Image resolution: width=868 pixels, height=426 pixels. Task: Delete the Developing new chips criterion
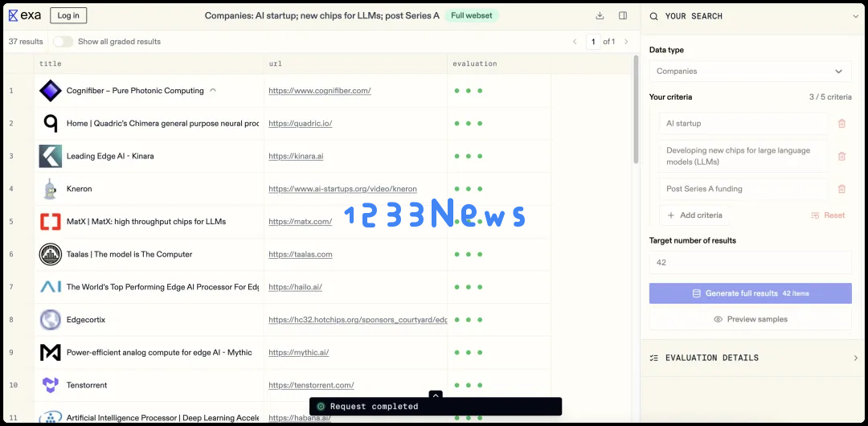[841, 156]
